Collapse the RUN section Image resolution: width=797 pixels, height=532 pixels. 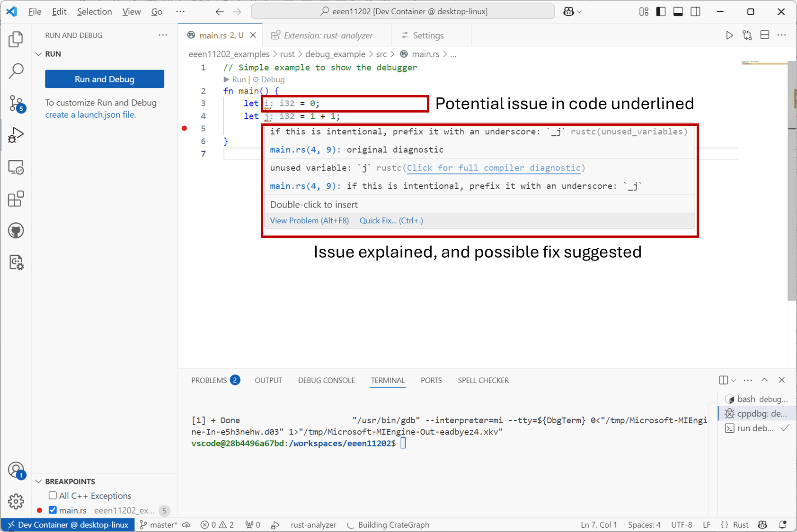click(39, 54)
